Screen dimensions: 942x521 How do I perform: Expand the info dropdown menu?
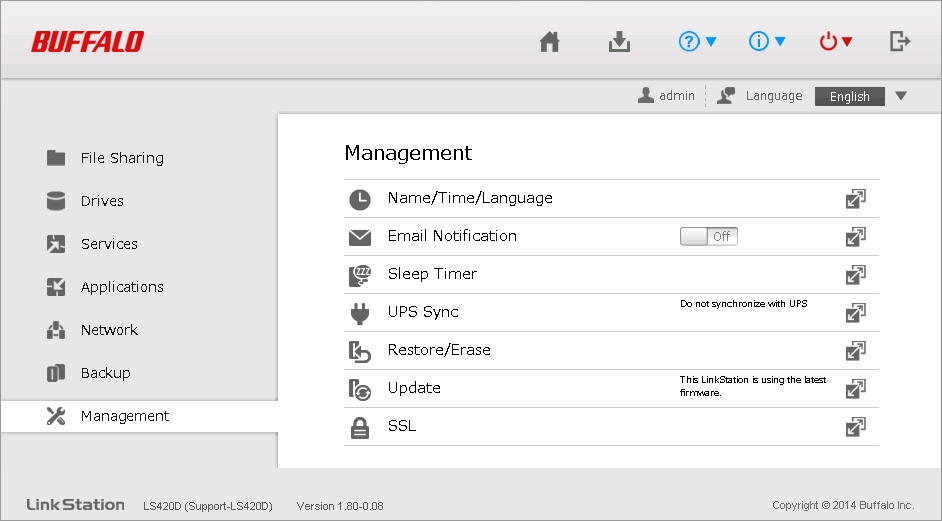point(767,42)
